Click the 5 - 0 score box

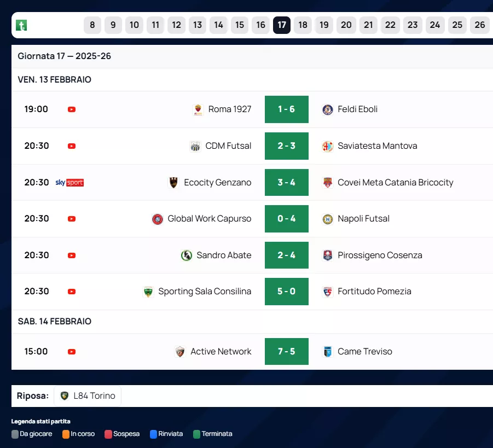(x=286, y=292)
